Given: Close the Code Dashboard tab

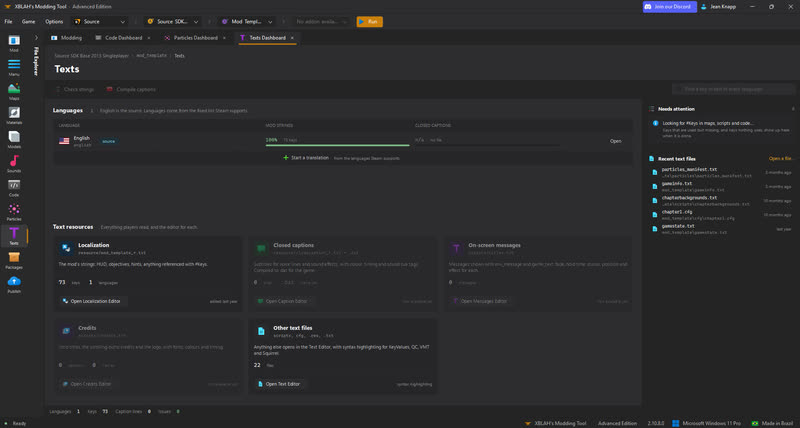Looking at the screenshot, I should (x=149, y=38).
